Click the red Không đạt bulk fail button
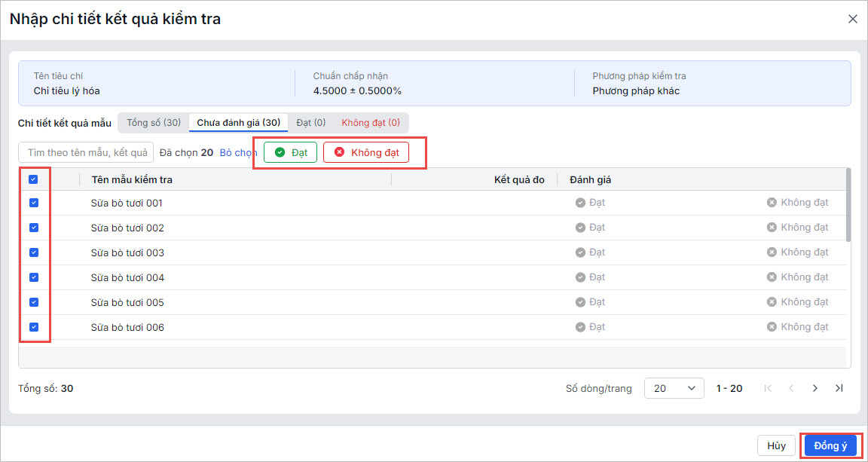Image resolution: width=868 pixels, height=462 pixels. pos(366,152)
